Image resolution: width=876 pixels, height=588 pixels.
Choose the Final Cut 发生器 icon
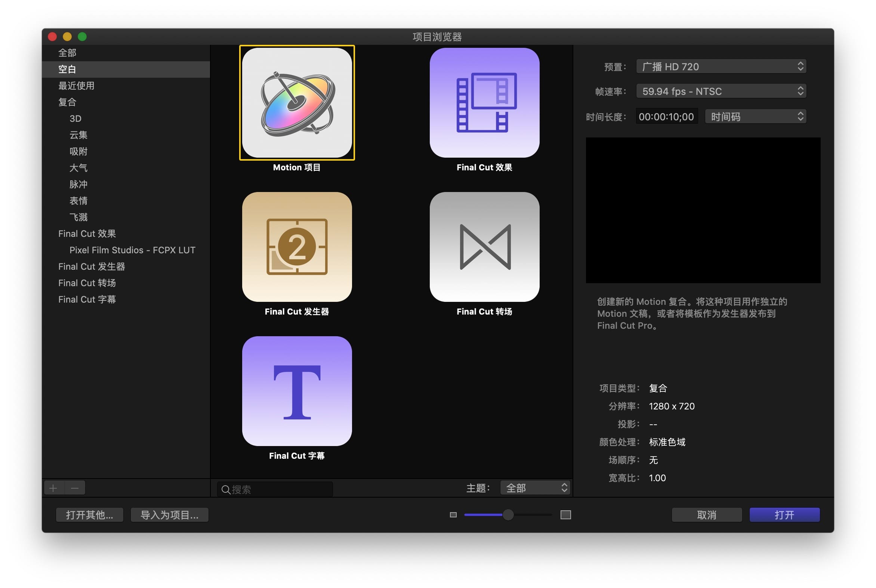click(297, 247)
